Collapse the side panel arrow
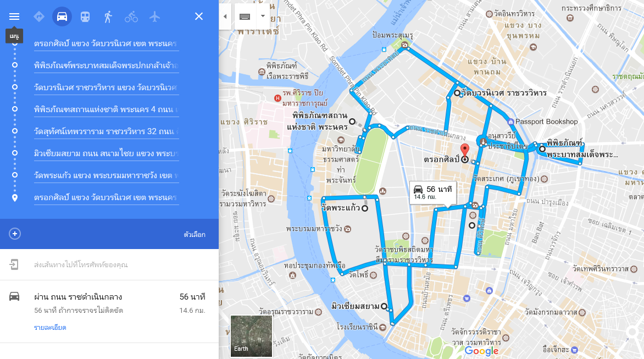 [225, 16]
